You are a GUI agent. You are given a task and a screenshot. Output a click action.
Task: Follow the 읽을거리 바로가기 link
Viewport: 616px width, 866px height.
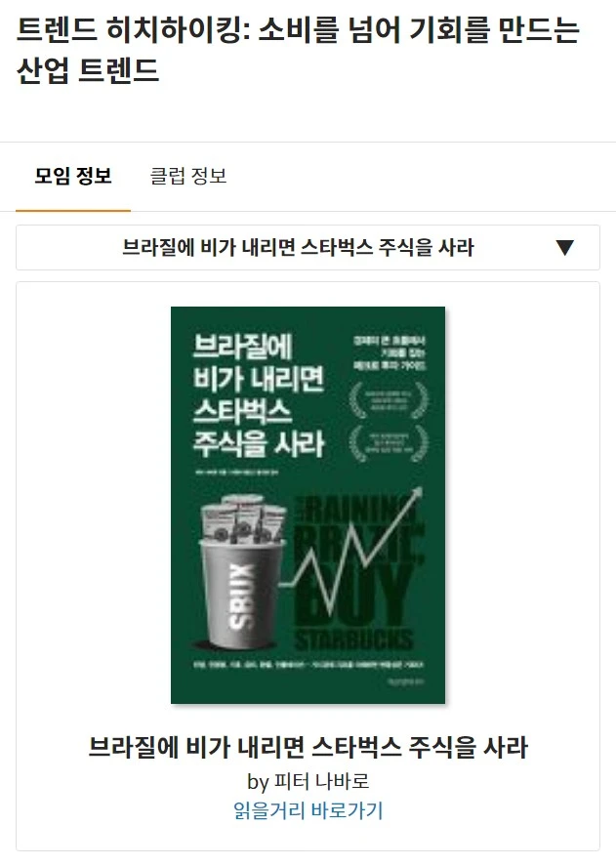pyautogui.click(x=308, y=810)
